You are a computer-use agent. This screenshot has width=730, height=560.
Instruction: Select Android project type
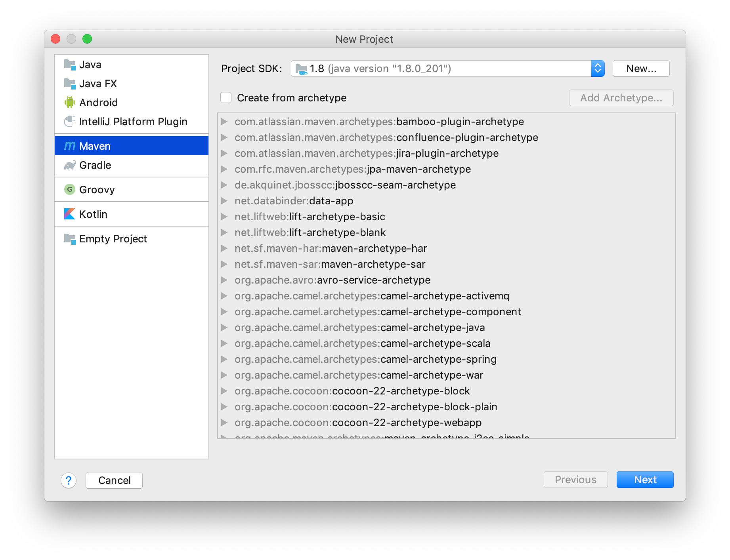[x=132, y=103]
